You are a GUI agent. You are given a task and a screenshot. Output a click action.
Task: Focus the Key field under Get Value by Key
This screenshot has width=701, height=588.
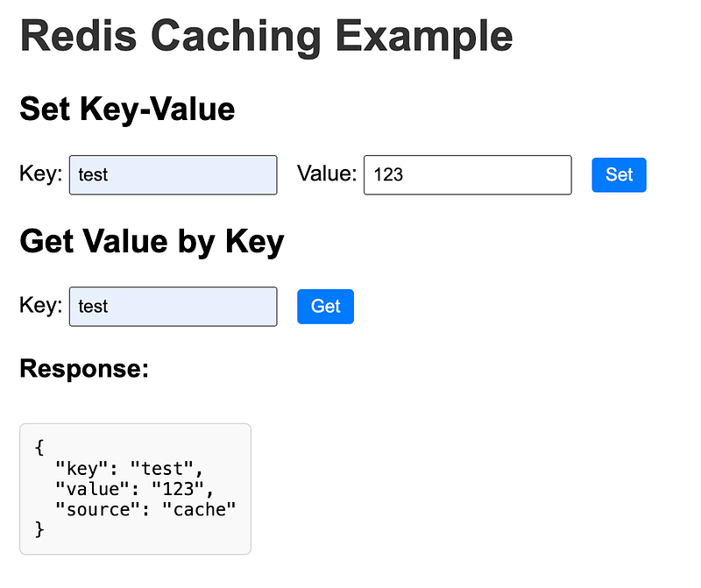coord(173,307)
